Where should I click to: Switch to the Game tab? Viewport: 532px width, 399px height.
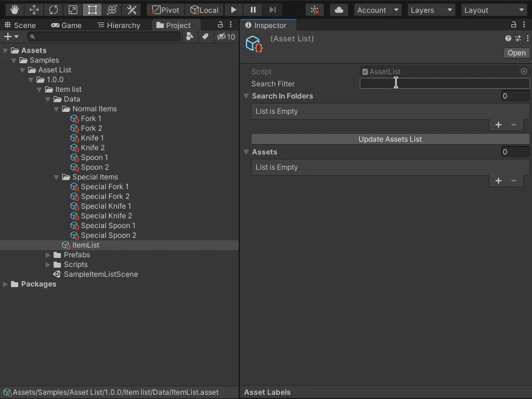[x=66, y=25]
